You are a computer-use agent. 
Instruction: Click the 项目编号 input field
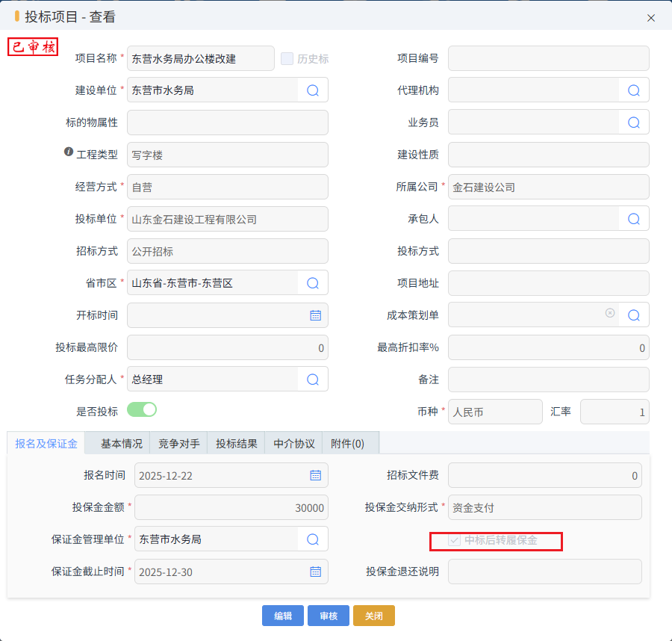point(549,58)
